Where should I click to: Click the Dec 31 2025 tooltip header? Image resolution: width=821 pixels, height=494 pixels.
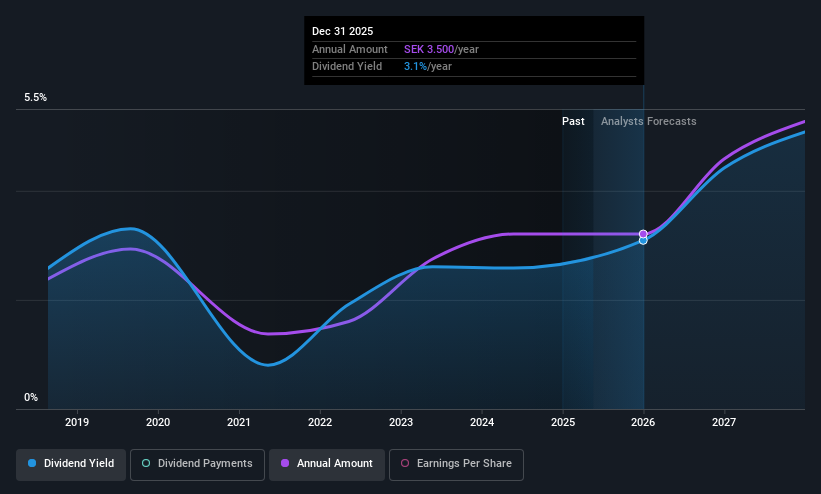[342, 31]
